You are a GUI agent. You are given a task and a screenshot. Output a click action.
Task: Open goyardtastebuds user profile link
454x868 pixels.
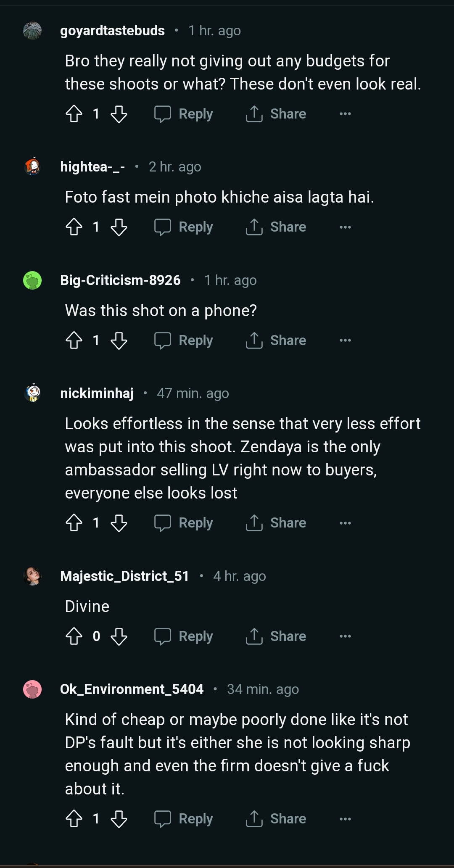[x=112, y=31]
